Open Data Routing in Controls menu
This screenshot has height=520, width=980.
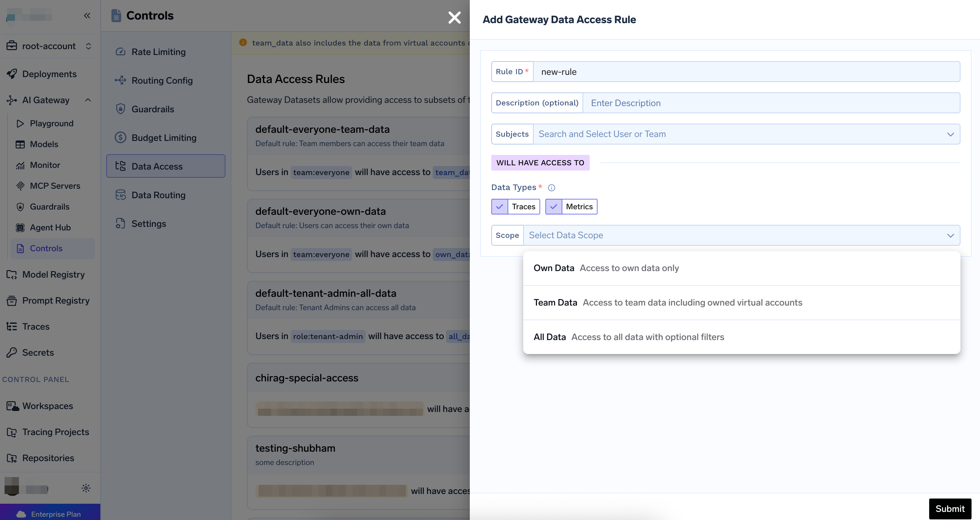click(x=158, y=195)
